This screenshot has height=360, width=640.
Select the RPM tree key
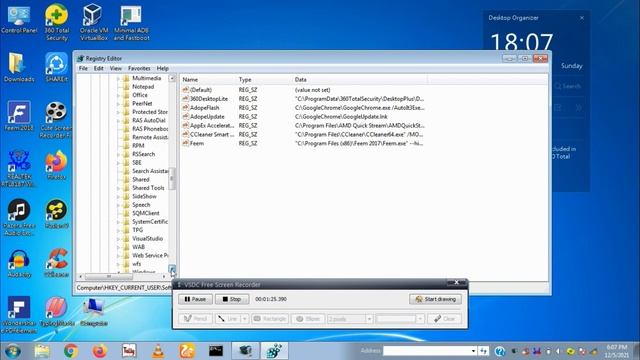(x=138, y=146)
